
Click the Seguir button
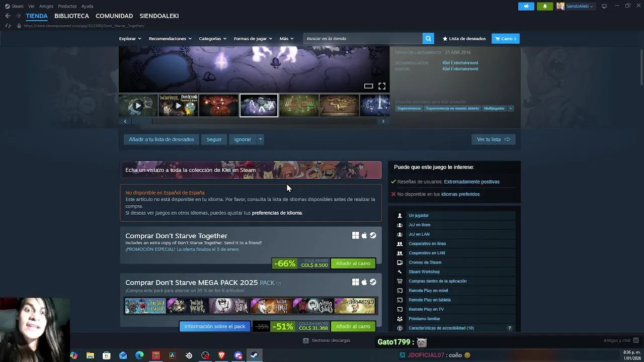pos(214,139)
